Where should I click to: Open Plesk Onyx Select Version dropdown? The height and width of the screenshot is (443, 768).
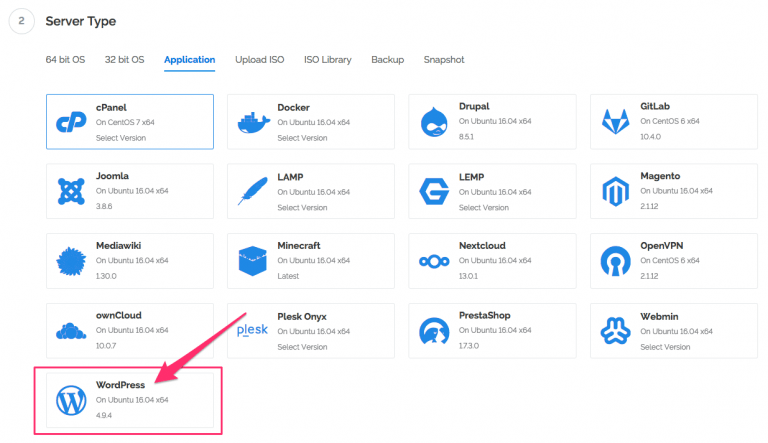[x=302, y=347]
